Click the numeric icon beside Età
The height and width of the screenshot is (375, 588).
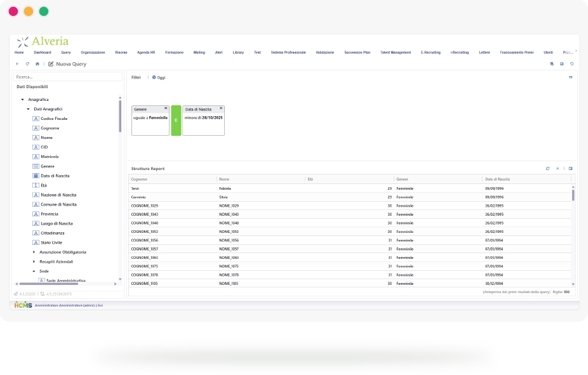(x=36, y=185)
